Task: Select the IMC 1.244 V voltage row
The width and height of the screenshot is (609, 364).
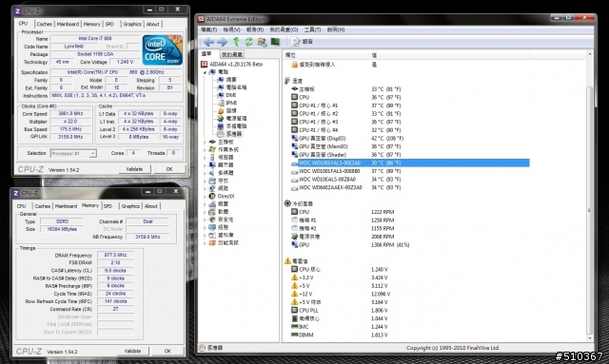Action: click(410, 327)
